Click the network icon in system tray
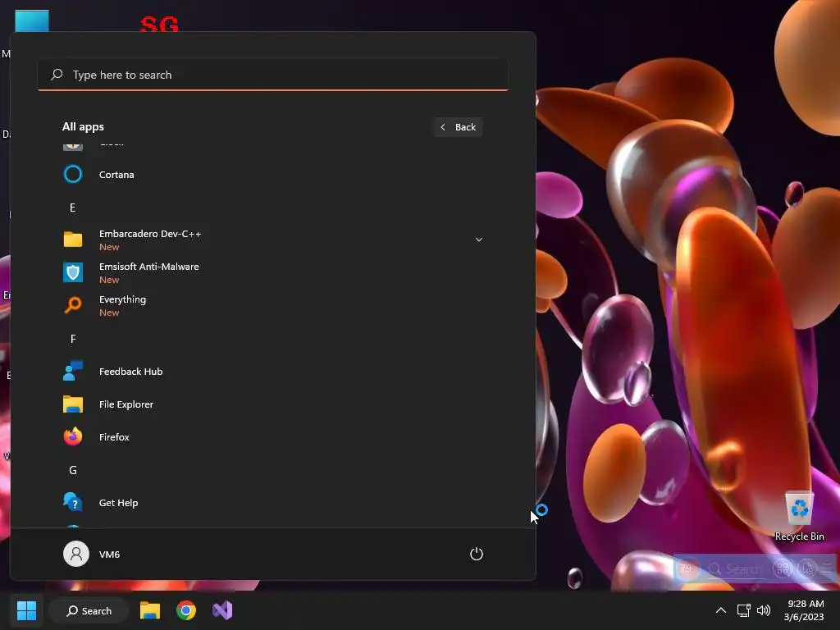 pos(743,610)
